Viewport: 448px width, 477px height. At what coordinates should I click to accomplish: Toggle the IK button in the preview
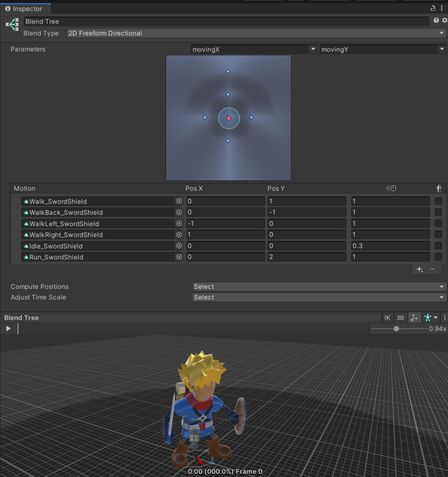click(387, 318)
